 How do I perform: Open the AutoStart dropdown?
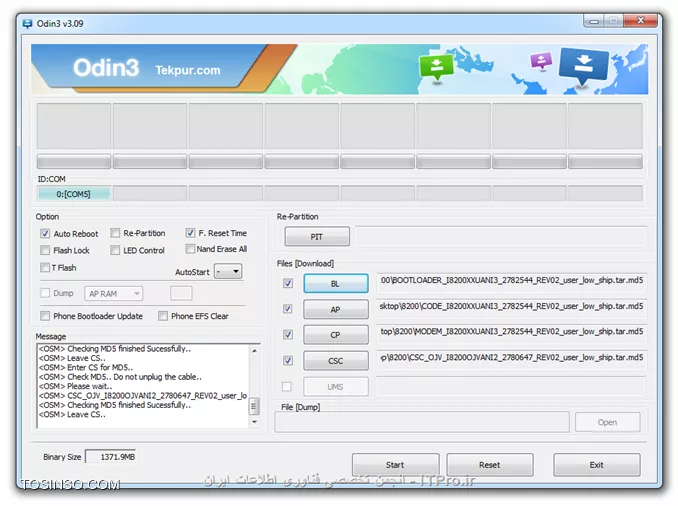pos(228,272)
